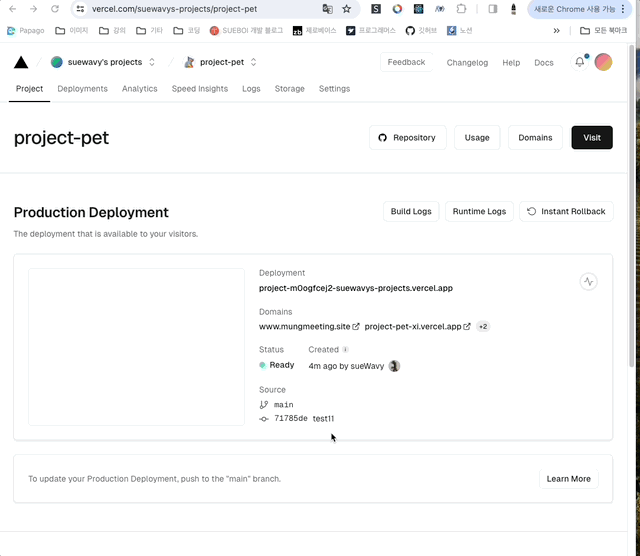The image size is (640, 556).
Task: Switch to the Logs tab
Action: pyautogui.click(x=251, y=89)
